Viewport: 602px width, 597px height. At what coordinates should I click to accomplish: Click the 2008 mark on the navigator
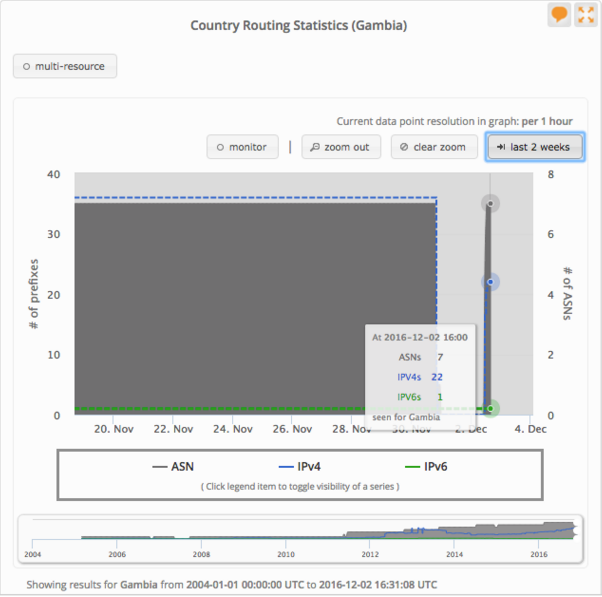201,553
